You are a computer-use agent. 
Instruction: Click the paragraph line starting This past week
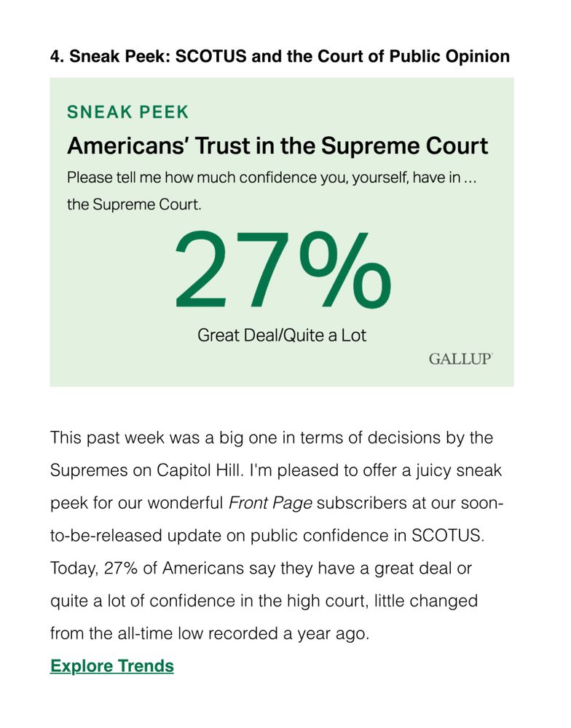pos(272,438)
